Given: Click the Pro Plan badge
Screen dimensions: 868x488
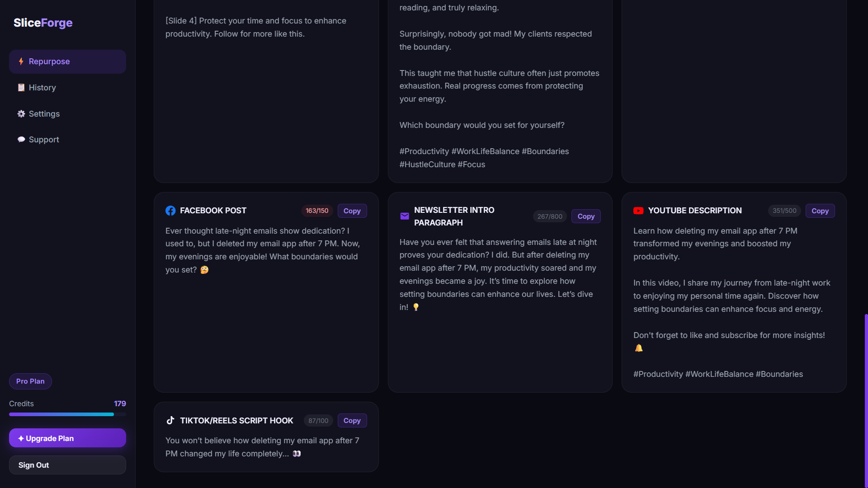Looking at the screenshot, I should [x=30, y=381].
